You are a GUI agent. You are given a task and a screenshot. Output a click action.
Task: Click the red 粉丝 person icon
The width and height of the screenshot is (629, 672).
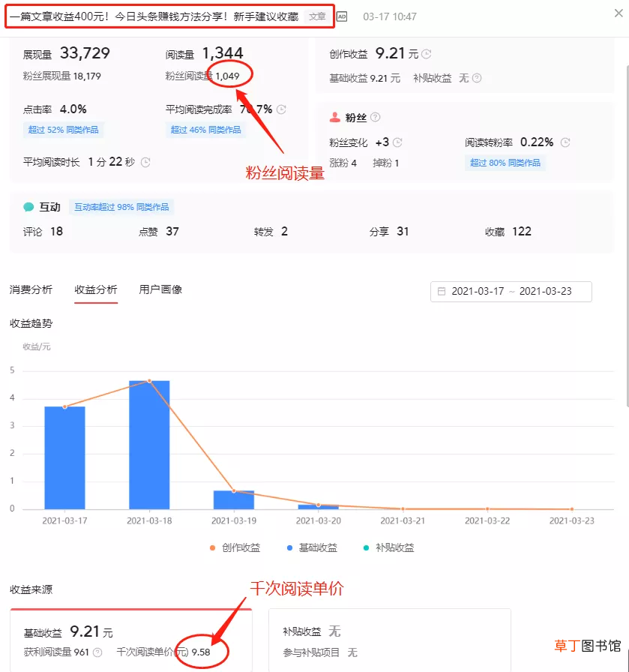[334, 117]
